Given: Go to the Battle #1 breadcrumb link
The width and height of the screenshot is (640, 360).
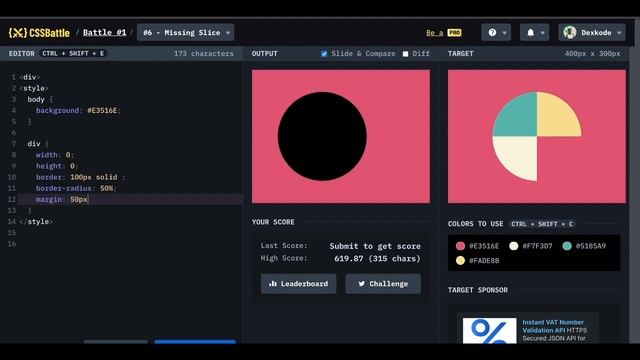Looking at the screenshot, I should pos(104,33).
